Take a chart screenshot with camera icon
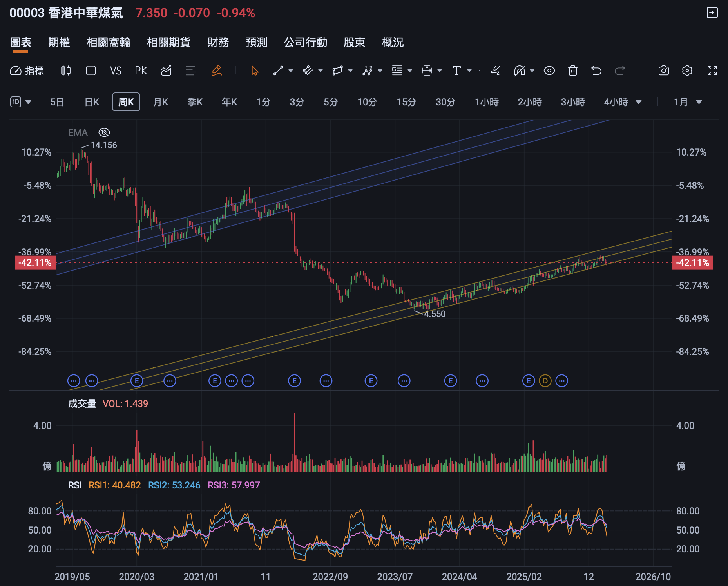728x586 pixels. (664, 71)
